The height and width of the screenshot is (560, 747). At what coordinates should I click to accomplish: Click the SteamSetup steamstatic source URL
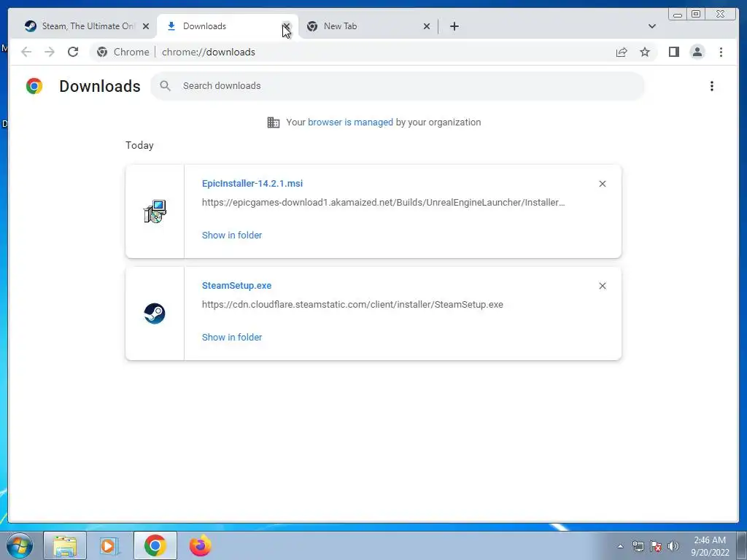coord(352,305)
